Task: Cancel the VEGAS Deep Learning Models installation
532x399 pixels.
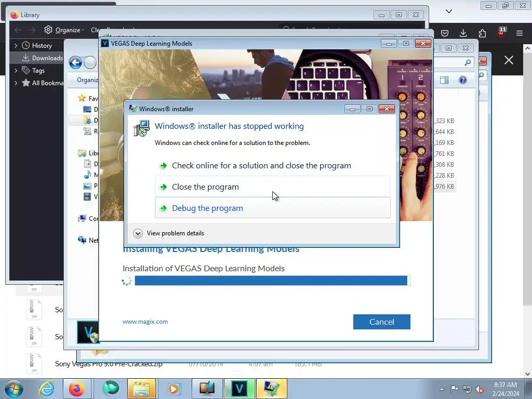Action: pyautogui.click(x=382, y=322)
